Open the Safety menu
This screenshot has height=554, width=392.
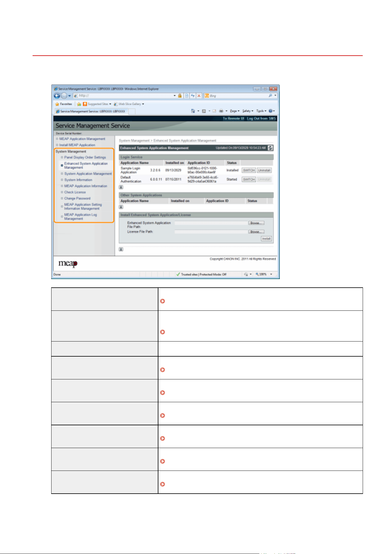[x=248, y=111]
